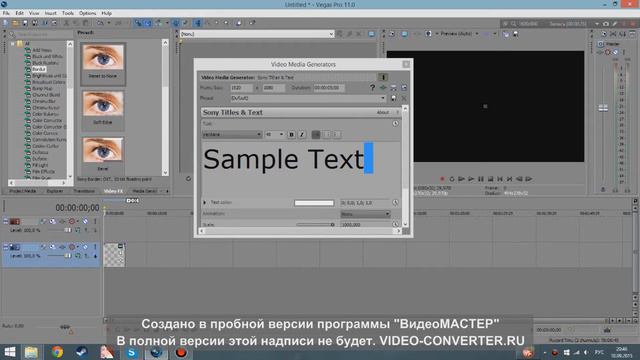
Task: Click the red Record button under preview
Action: click(442, 179)
